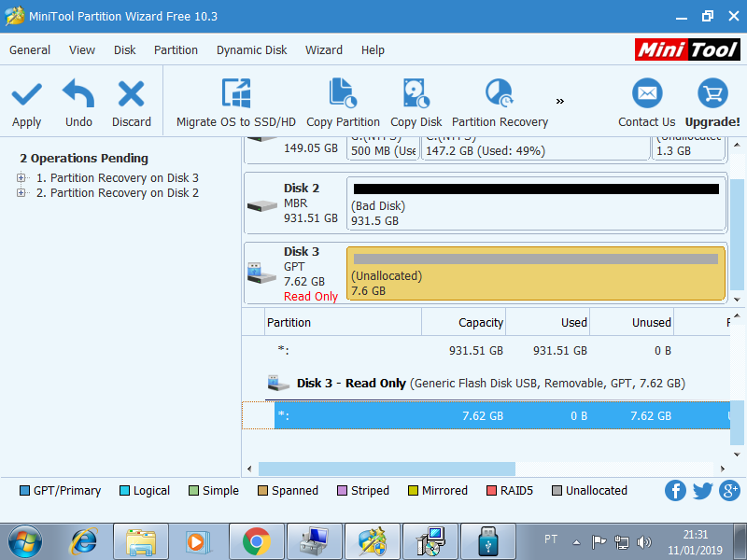747x560 pixels.
Task: Show more toolbar items chevron
Action: click(559, 101)
